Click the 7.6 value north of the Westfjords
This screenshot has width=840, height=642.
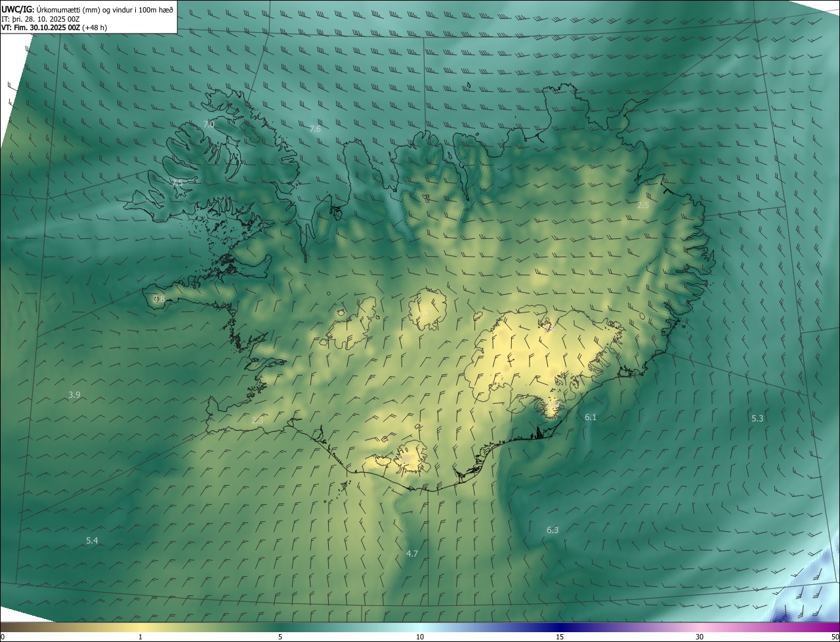tap(315, 129)
